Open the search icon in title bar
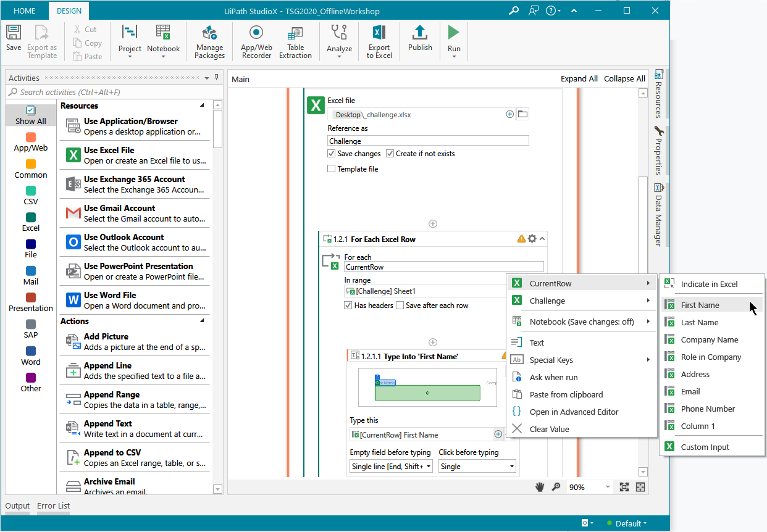767x532 pixels. (514, 10)
